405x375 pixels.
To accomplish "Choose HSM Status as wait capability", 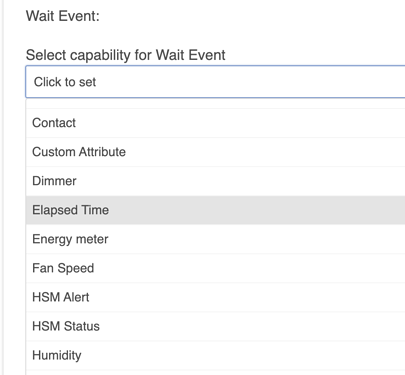I will click(215, 326).
